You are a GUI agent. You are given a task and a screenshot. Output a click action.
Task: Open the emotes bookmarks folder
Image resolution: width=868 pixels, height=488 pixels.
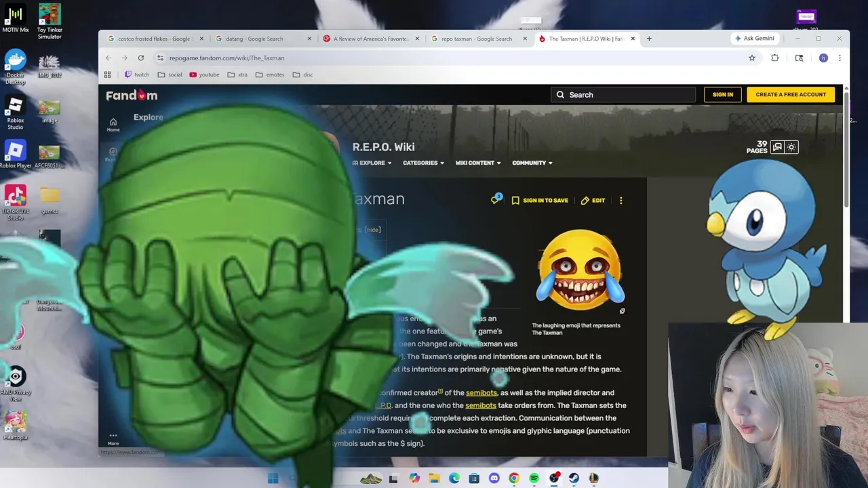click(x=270, y=75)
